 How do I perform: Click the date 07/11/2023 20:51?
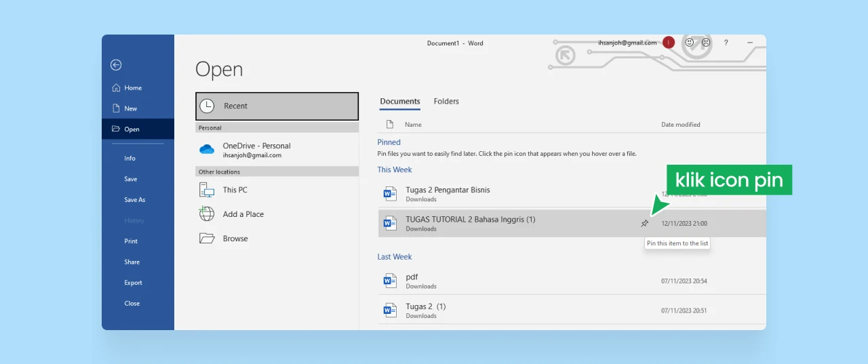pyautogui.click(x=684, y=310)
